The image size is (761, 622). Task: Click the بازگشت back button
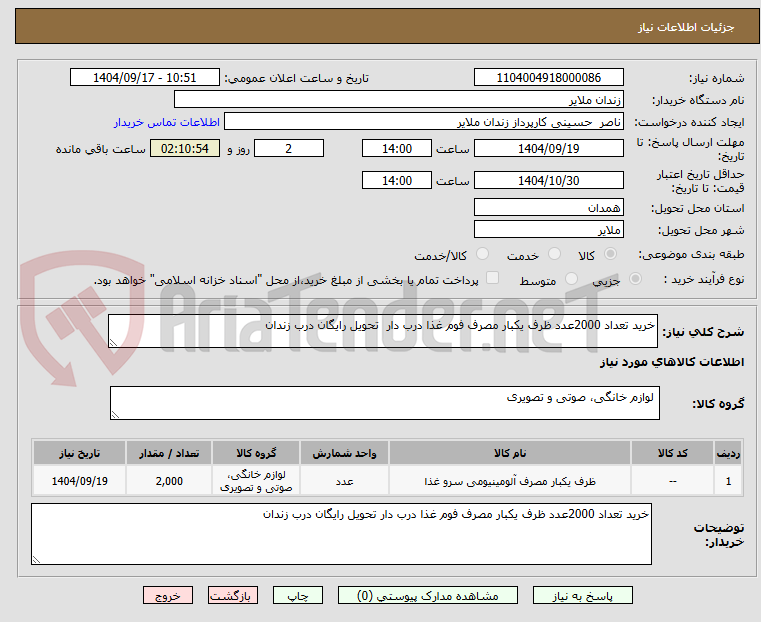click(x=233, y=595)
